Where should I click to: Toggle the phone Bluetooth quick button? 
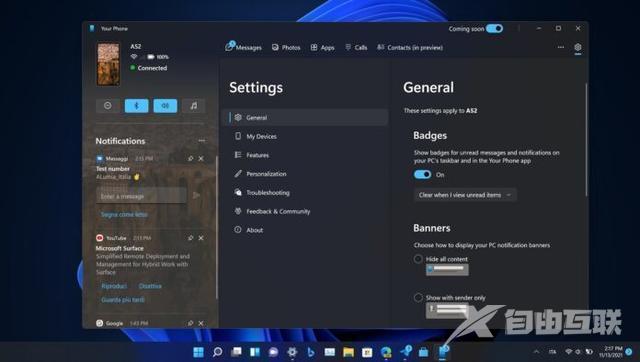pos(136,106)
